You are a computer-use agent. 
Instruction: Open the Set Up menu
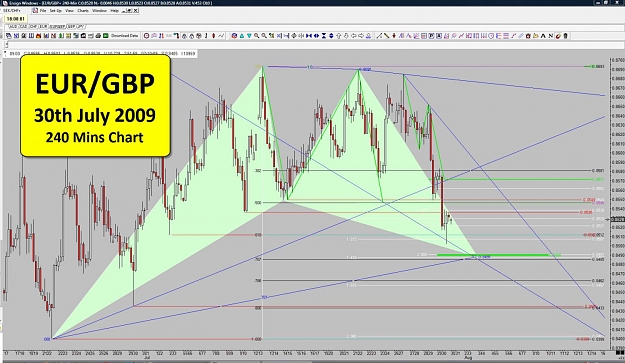55,11
